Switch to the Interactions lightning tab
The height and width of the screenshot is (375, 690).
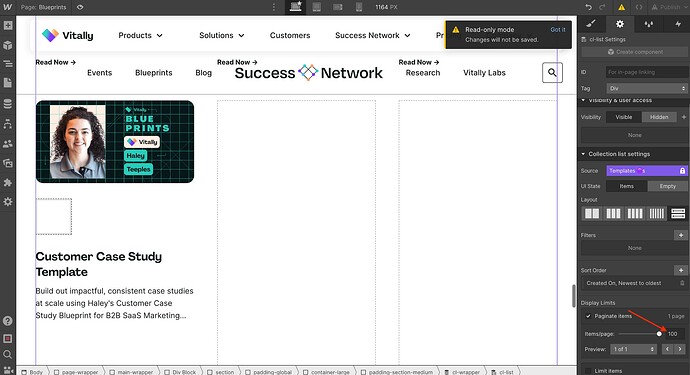pyautogui.click(x=678, y=24)
